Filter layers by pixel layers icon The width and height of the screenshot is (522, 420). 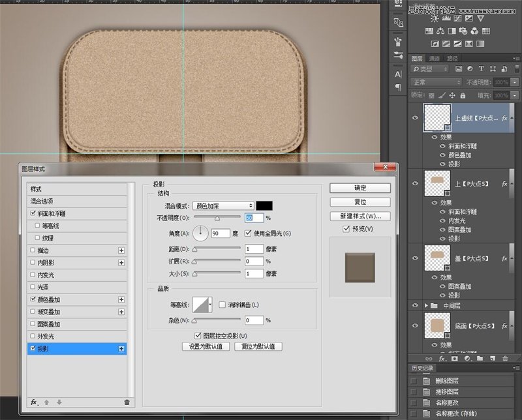coord(459,69)
